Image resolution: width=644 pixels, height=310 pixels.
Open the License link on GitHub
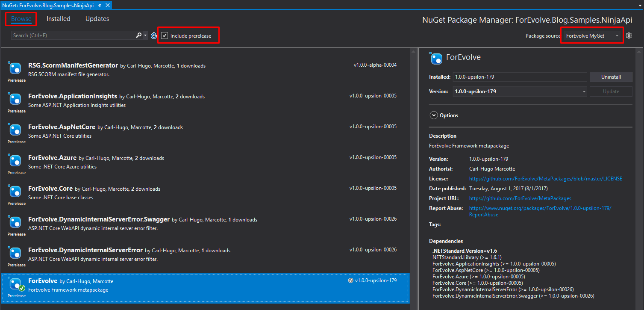click(546, 179)
